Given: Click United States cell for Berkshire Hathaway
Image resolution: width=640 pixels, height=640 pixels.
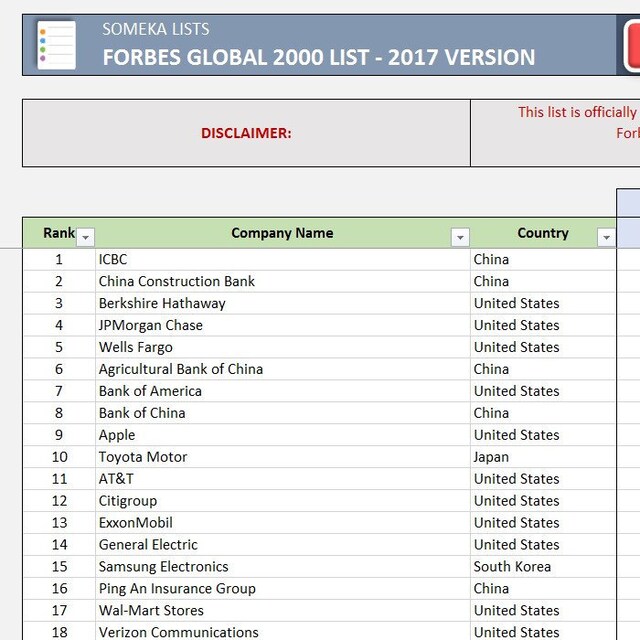Looking at the screenshot, I should (543, 303).
